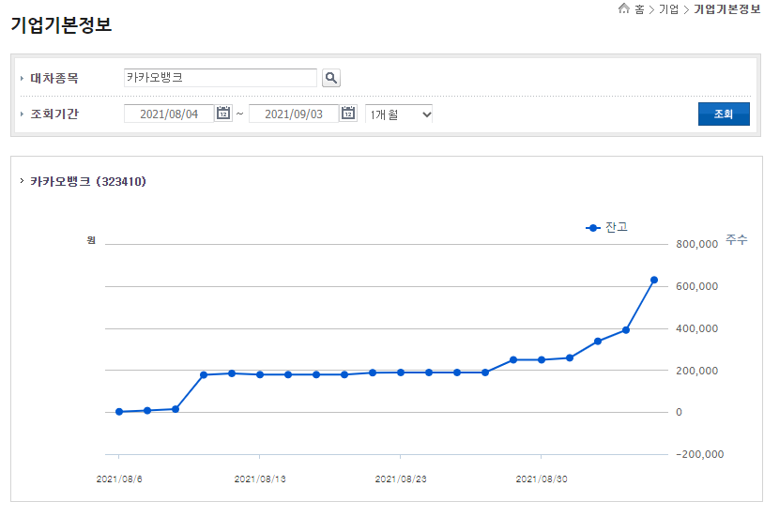
Task: Click the 2021/08/30 x-axis date label
Action: pyautogui.click(x=542, y=479)
